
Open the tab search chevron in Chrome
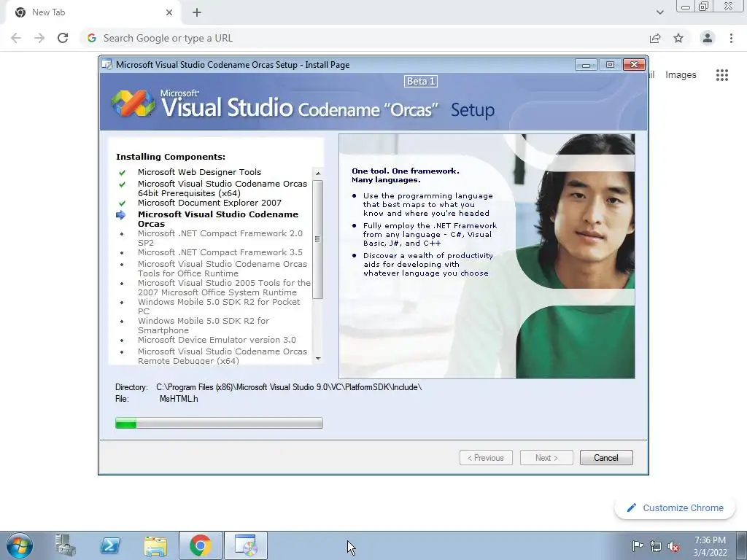(x=659, y=12)
